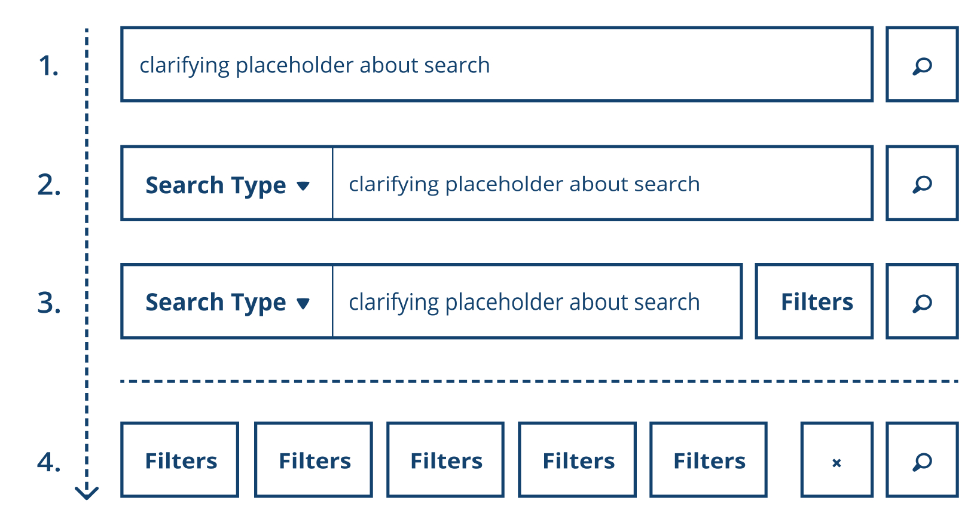Click the dropdown arrow beside Search Type in row 3
The image size is (980, 531).
click(x=303, y=304)
